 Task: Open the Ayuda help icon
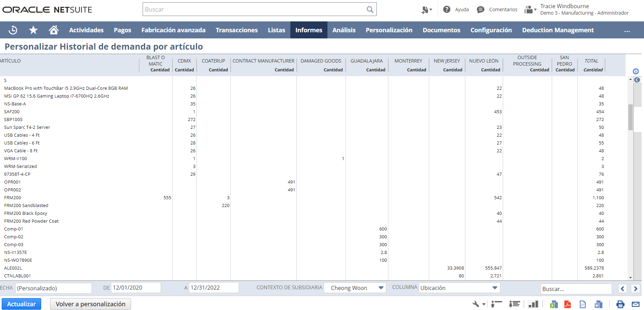[447, 9]
